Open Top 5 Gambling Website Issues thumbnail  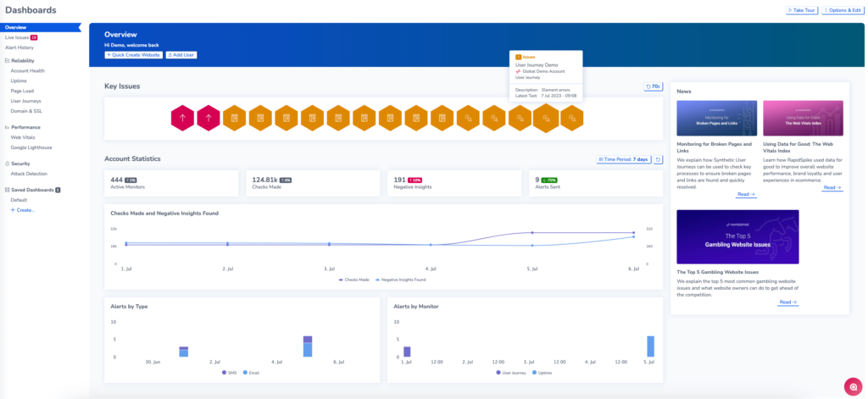pyautogui.click(x=737, y=237)
